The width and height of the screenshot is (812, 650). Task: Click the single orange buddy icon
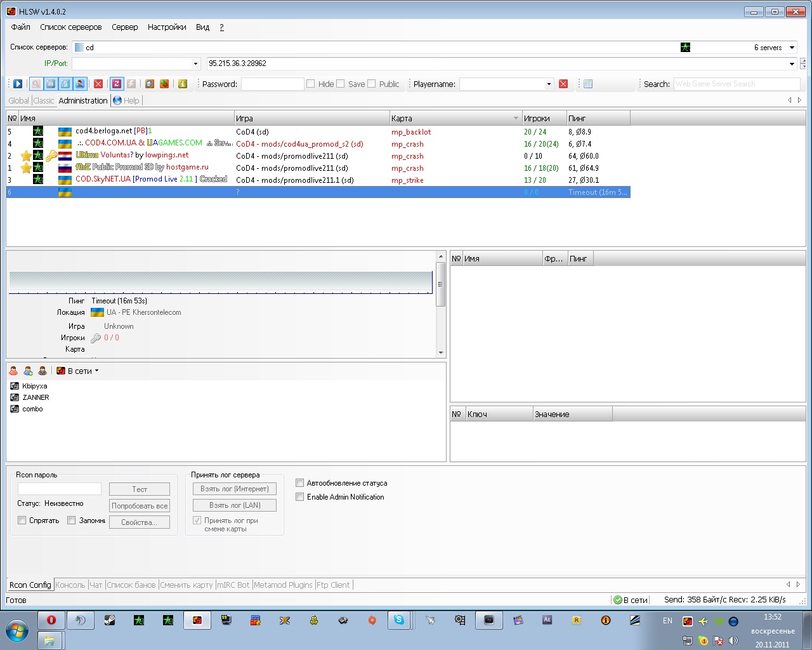(13, 371)
